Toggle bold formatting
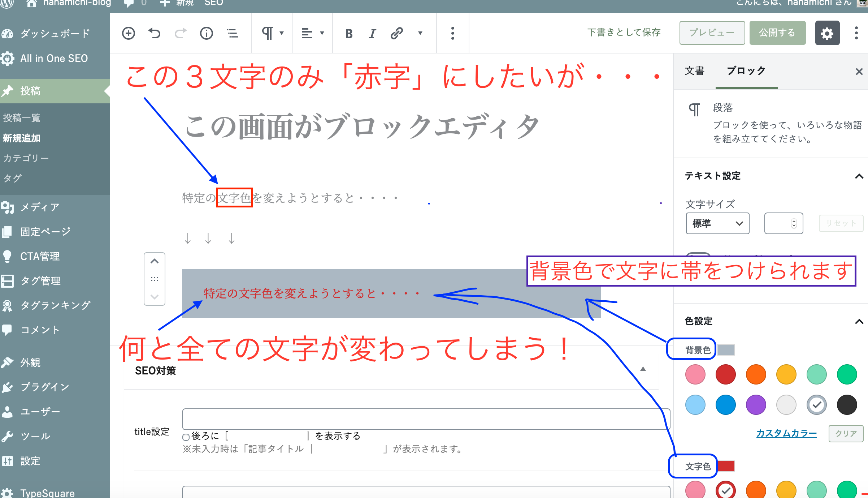 [348, 34]
